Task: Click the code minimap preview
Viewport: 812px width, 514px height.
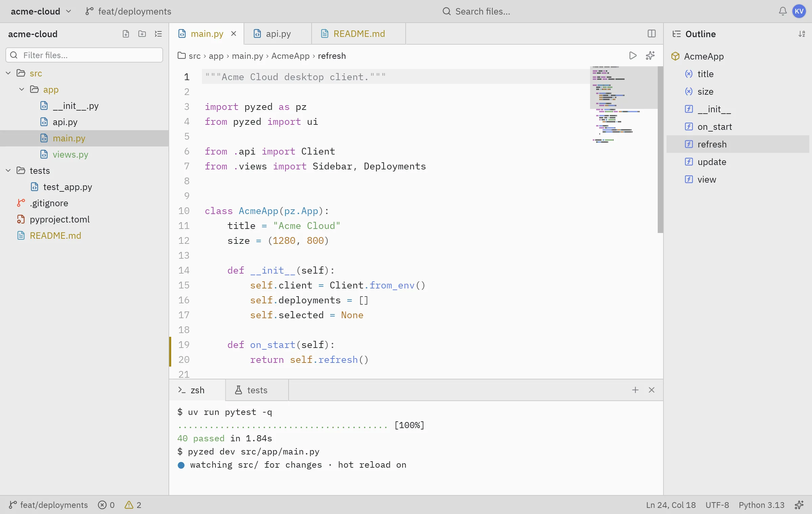Action: coord(624,105)
